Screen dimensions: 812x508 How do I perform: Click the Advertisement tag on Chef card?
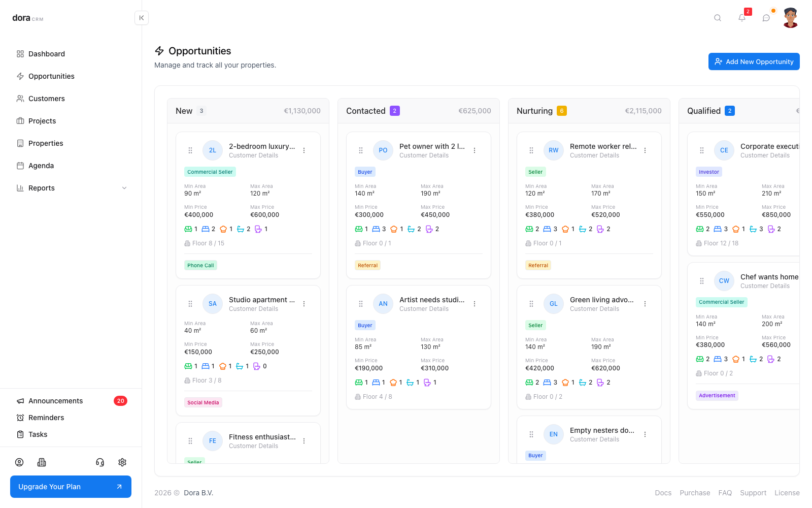click(x=717, y=395)
